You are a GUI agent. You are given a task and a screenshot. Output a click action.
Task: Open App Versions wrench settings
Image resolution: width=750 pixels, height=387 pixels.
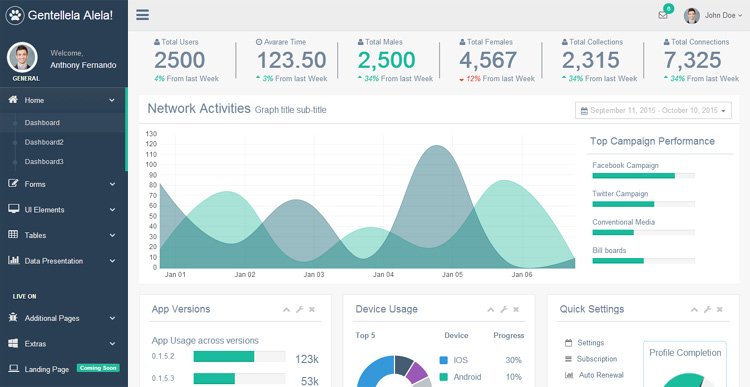point(299,310)
